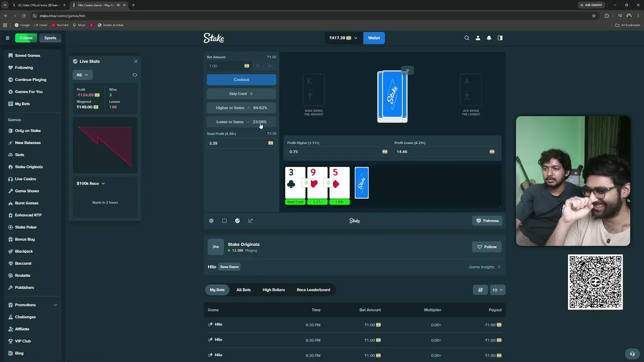Reload the browser page
644x362 pixels.
point(24,16)
